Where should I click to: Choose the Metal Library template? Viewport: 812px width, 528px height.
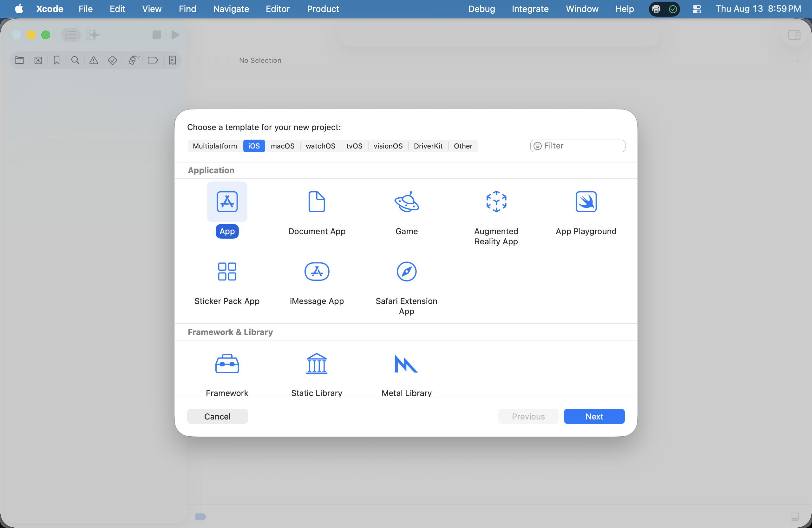pyautogui.click(x=406, y=364)
